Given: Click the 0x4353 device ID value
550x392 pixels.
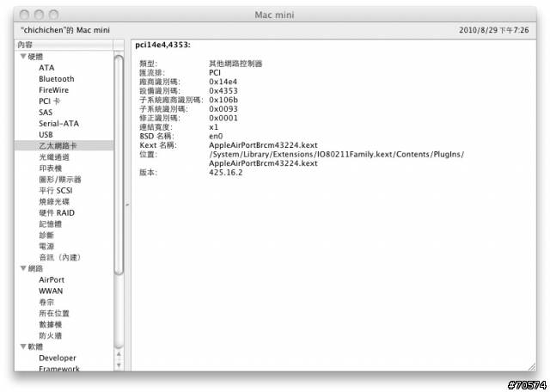Looking at the screenshot, I should point(223,91).
